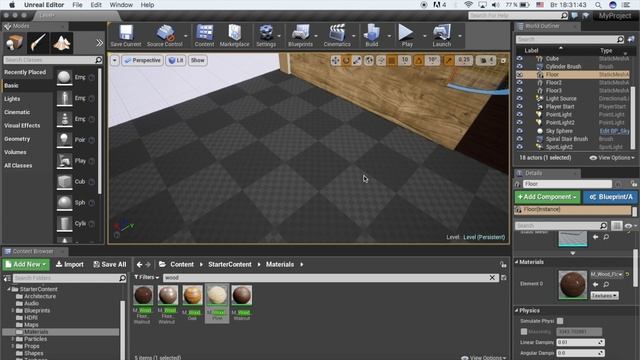This screenshot has height=360, width=640.
Task: Click Import button in Content Browser
Action: click(69, 264)
